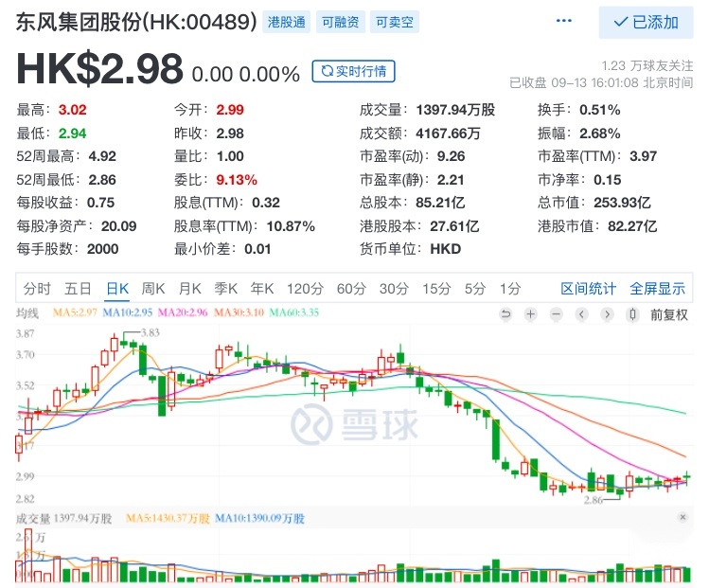The image size is (709, 588).
Task: Select the 港股通 tag
Action: pos(286,22)
